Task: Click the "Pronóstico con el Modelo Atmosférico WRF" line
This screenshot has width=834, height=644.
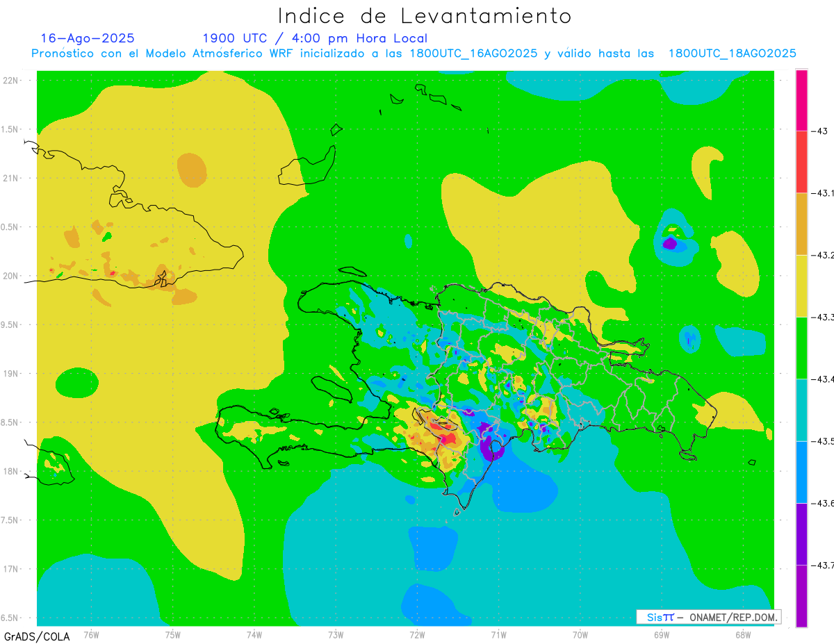Action: tap(414, 53)
